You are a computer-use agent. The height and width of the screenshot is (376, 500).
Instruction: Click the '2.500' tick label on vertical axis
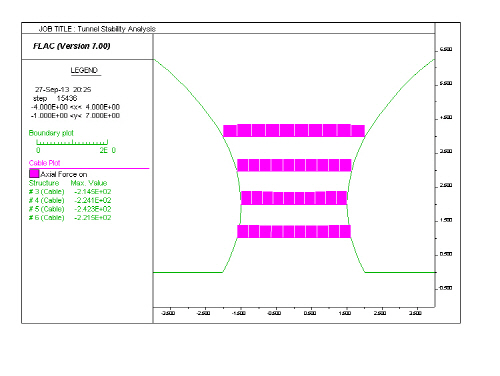click(446, 186)
